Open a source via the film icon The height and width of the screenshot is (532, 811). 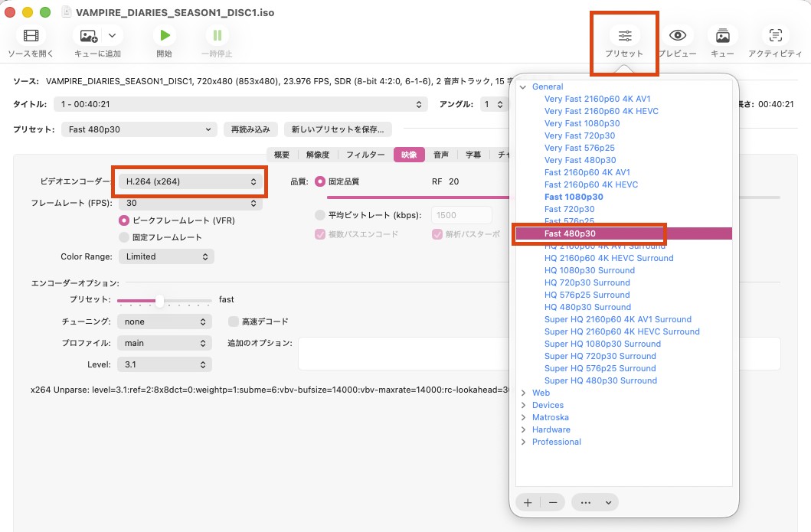point(31,36)
